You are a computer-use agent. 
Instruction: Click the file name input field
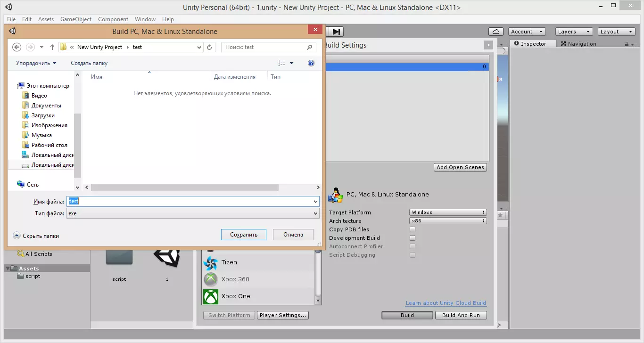tap(189, 201)
